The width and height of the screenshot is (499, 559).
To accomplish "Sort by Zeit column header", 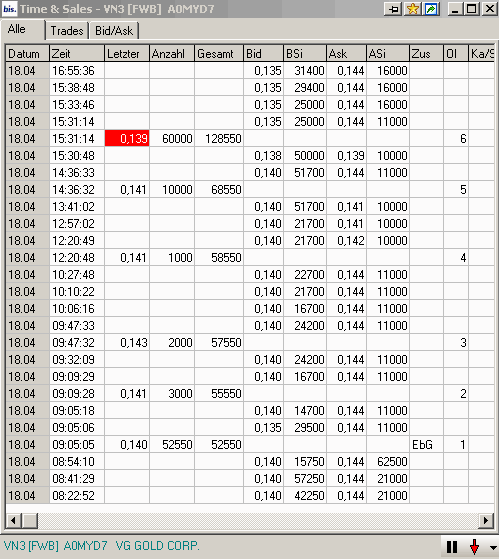I will coord(77,53).
